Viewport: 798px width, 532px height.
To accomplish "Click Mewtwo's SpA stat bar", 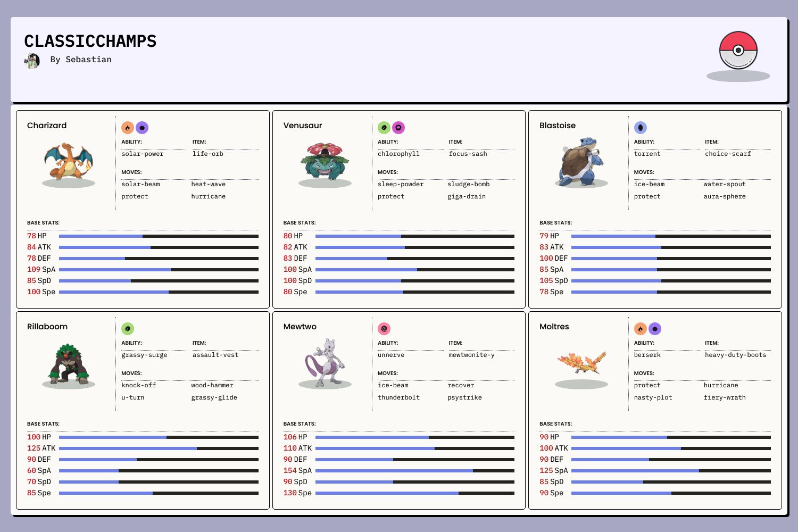I will (x=414, y=471).
